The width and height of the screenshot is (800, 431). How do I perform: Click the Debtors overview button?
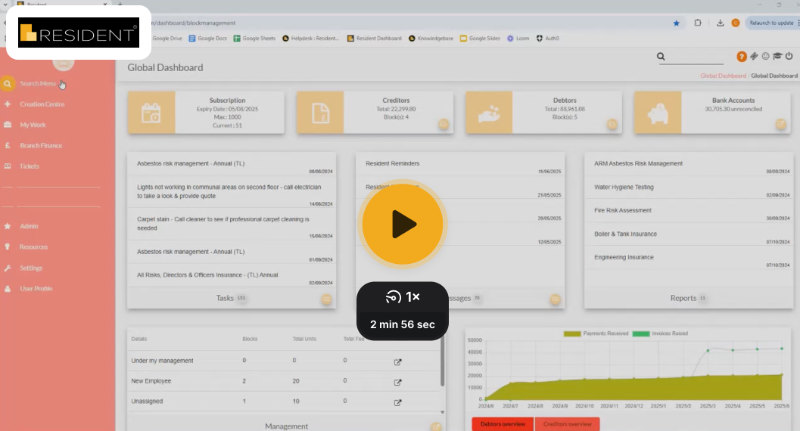(501, 424)
